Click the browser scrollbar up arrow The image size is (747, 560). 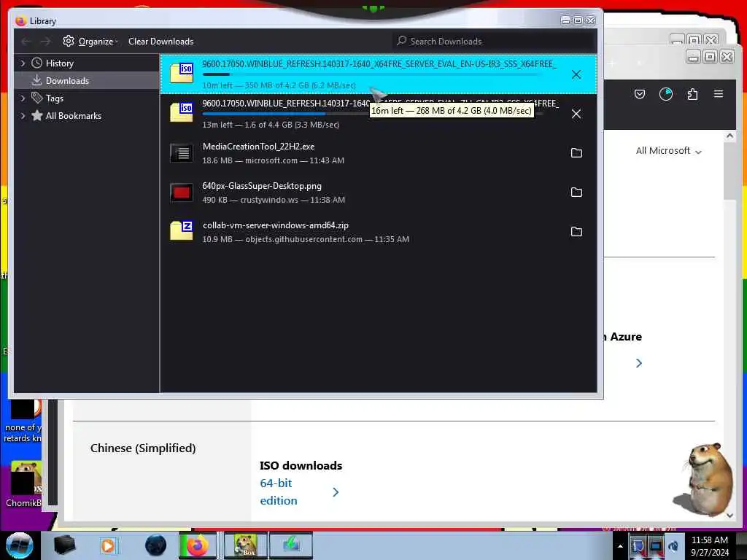(x=729, y=136)
